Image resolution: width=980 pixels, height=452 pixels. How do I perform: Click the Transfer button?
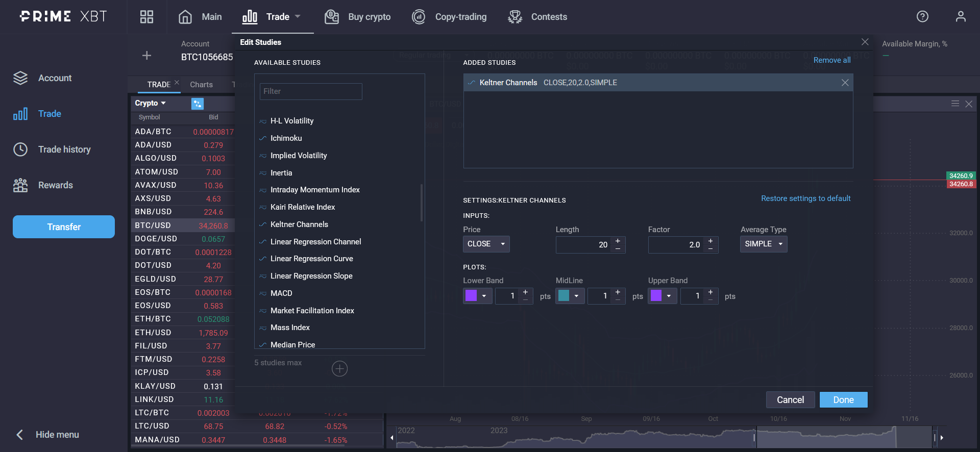pyautogui.click(x=64, y=227)
